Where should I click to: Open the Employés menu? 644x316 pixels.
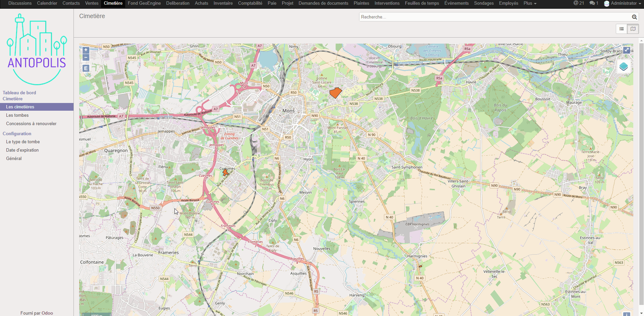click(509, 3)
